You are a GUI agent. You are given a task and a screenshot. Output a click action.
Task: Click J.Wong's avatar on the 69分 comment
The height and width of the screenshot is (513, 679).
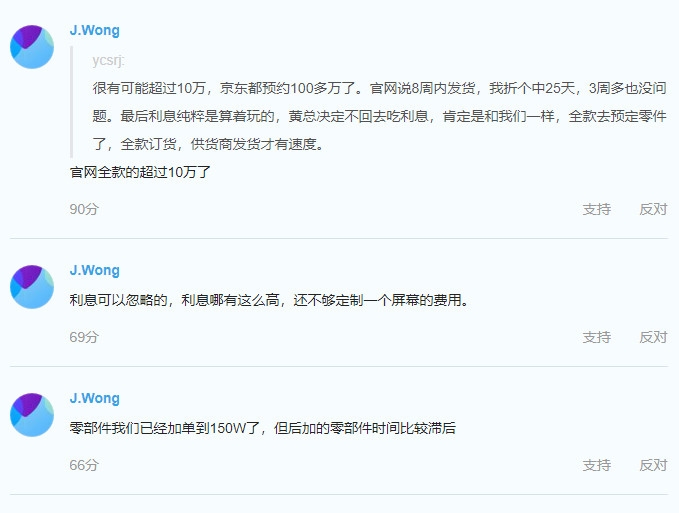point(32,287)
